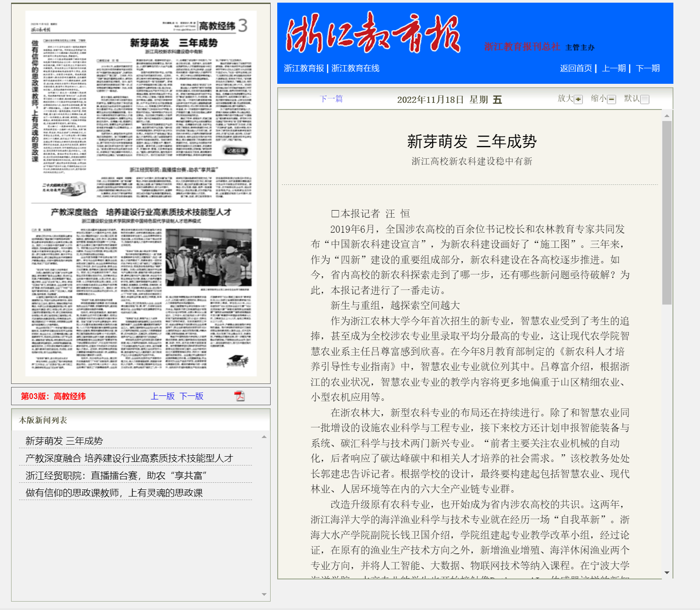This screenshot has height=610, width=700.
Task: Click the date 2022年11月18日 星期五
Action: tap(449, 99)
